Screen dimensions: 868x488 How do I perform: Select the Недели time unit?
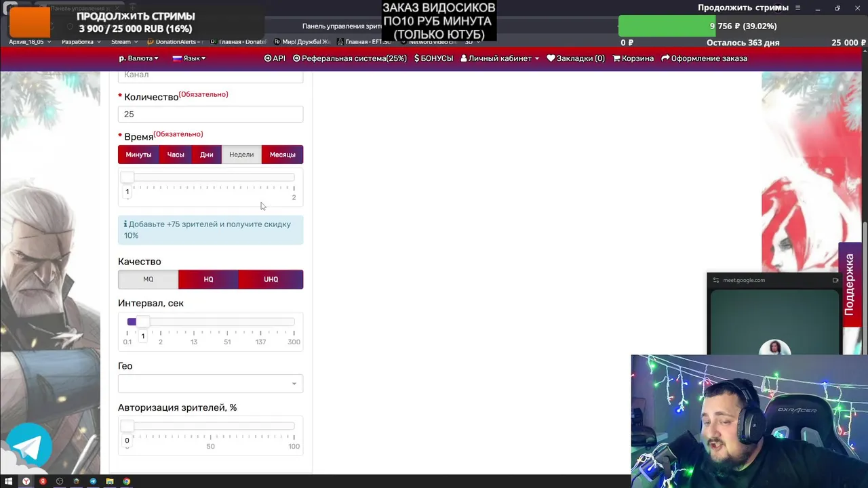coord(241,155)
